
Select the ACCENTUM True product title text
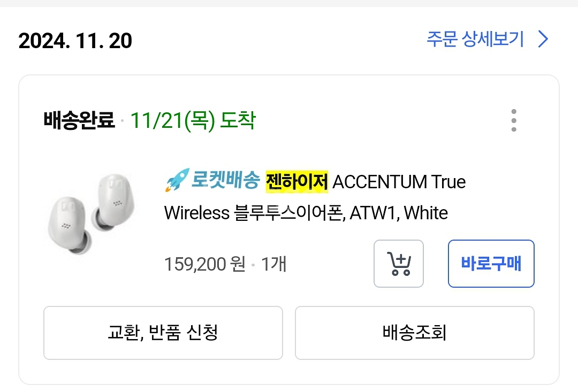[x=399, y=182]
